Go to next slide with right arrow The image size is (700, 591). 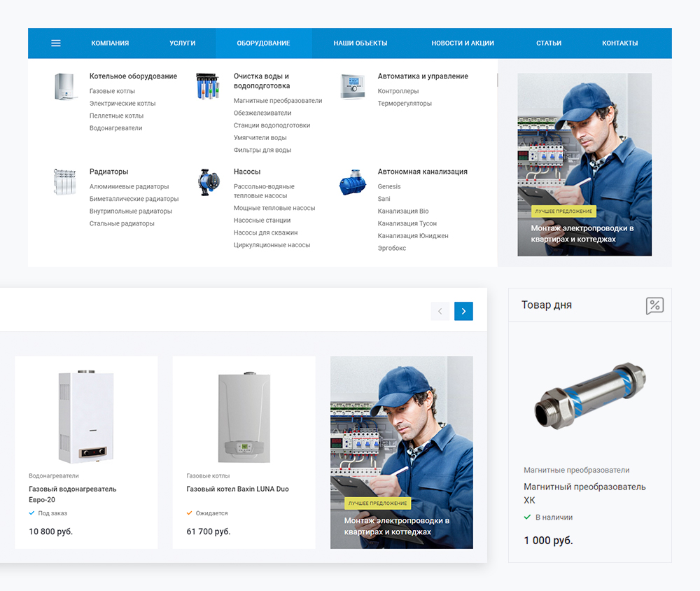(x=463, y=311)
